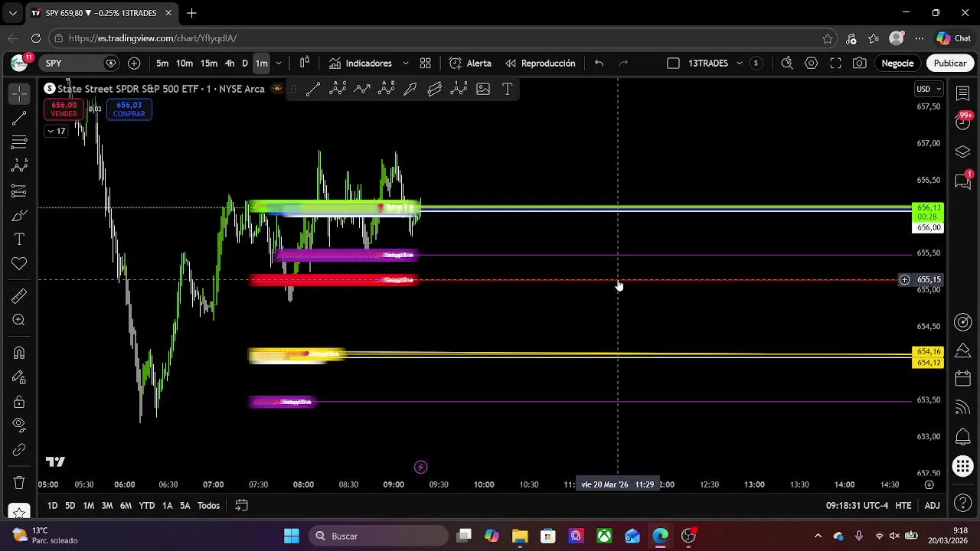This screenshot has height=551, width=980.
Task: Click the Indicadores button
Action: [x=361, y=64]
